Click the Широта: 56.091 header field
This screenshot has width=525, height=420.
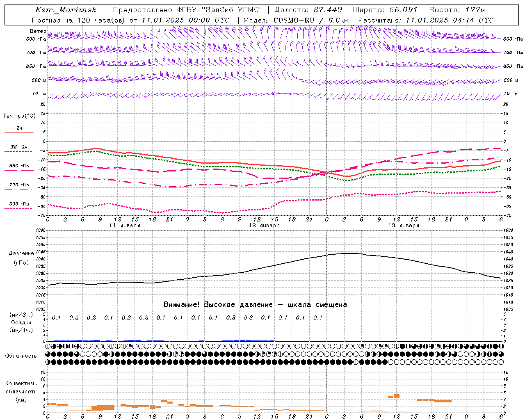pyautogui.click(x=385, y=10)
